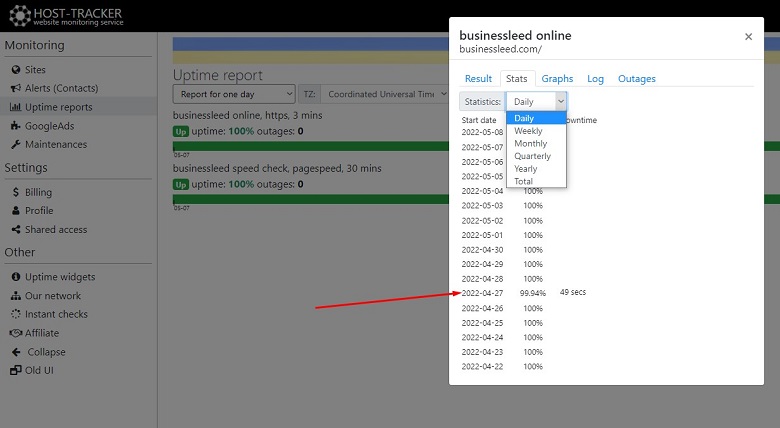
Task: Choose Daily in statistics list
Action: [x=536, y=118]
